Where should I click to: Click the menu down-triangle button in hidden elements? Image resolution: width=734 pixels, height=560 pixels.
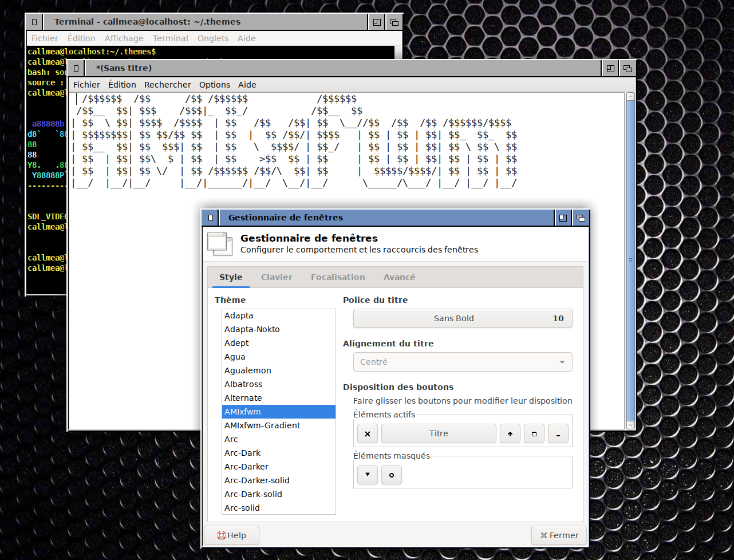(368, 475)
